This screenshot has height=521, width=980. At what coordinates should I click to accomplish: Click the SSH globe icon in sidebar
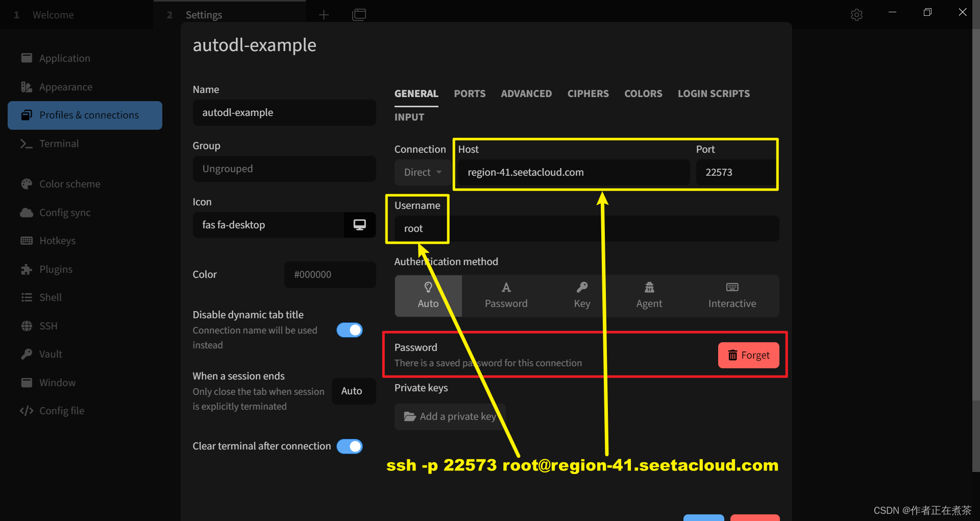pyautogui.click(x=27, y=326)
